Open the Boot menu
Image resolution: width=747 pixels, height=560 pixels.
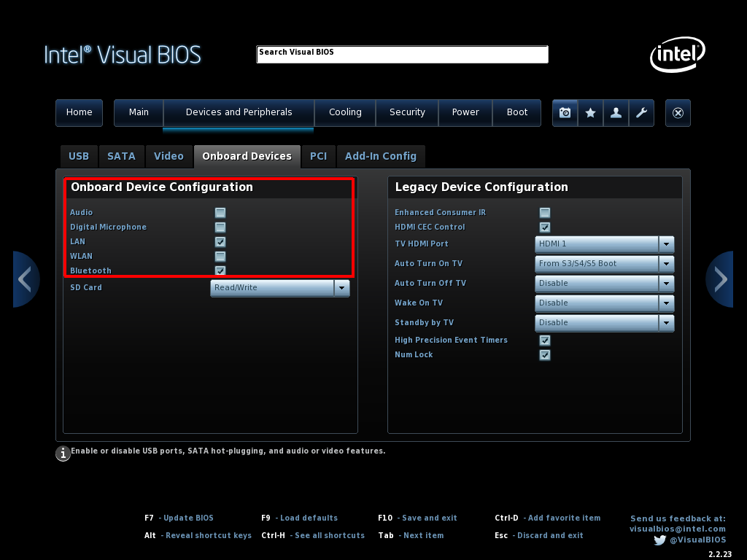tap(517, 113)
